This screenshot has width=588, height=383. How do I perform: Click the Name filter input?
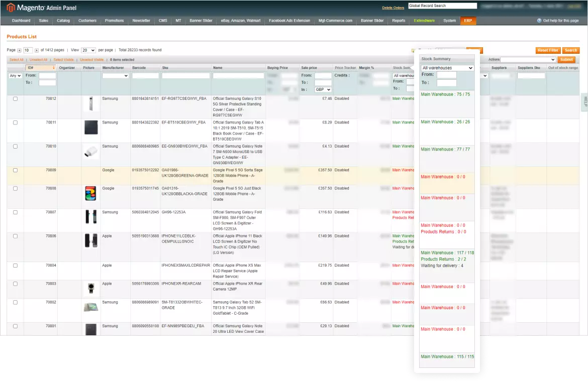pos(239,76)
